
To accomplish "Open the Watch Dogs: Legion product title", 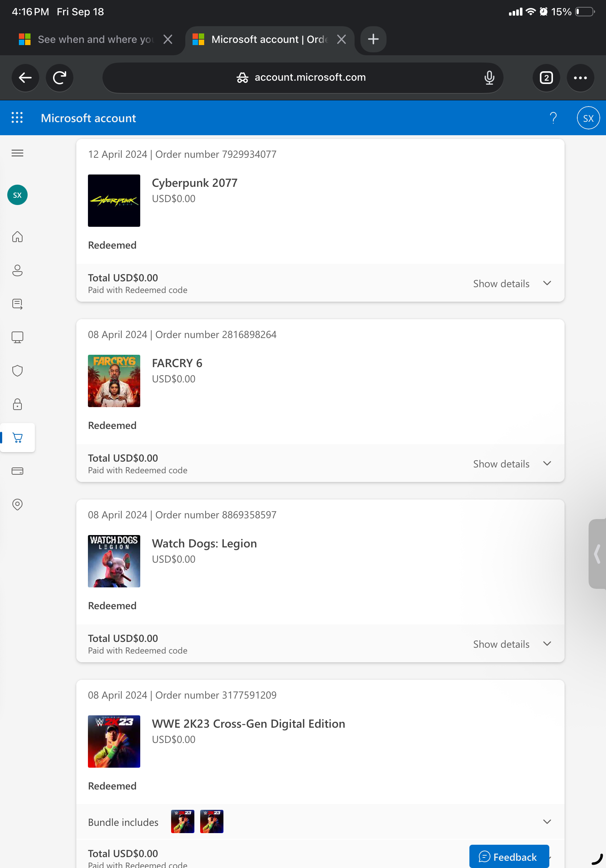I will point(205,544).
